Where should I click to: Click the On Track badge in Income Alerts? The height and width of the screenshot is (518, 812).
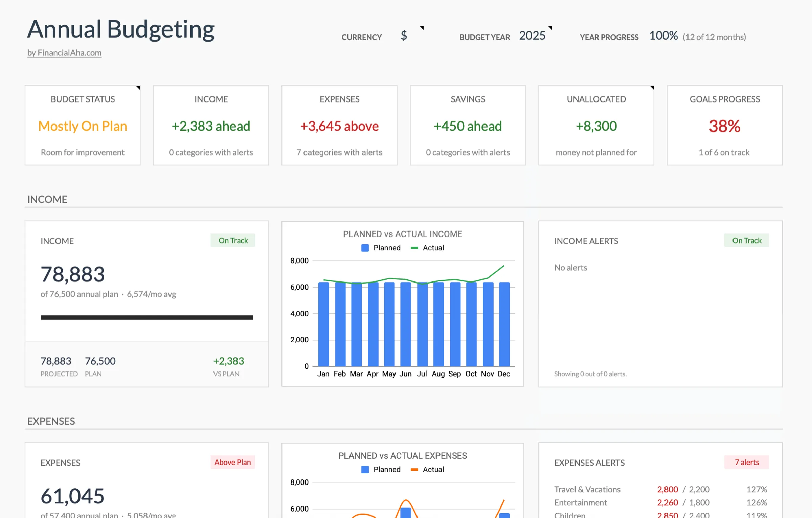pos(746,240)
